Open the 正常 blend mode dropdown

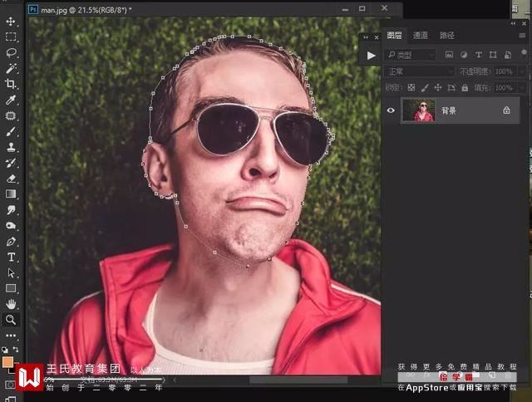pyautogui.click(x=419, y=71)
